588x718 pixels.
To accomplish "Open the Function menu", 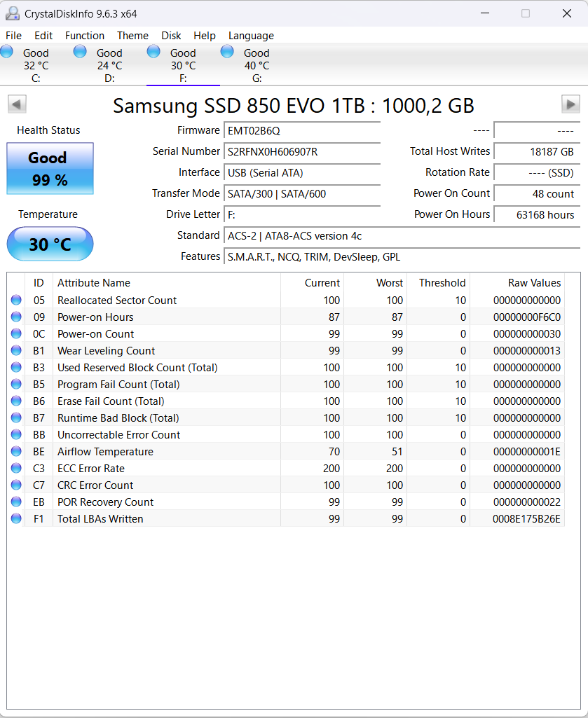I will click(x=85, y=35).
